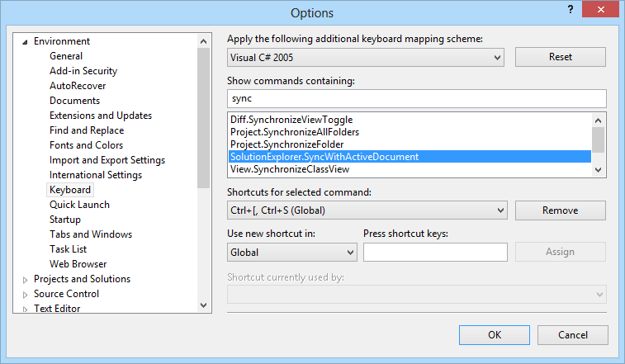Focus the Press shortcut keys field

click(x=435, y=252)
